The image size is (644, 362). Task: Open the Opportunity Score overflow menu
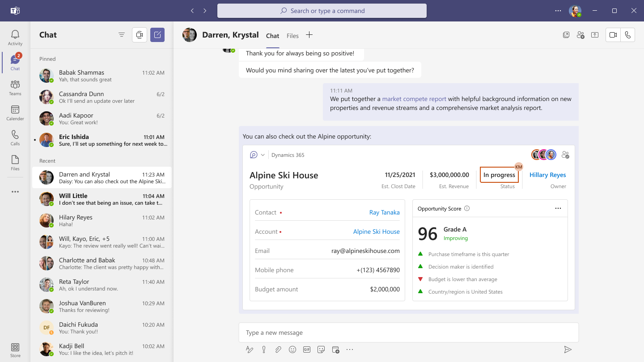[558, 208]
